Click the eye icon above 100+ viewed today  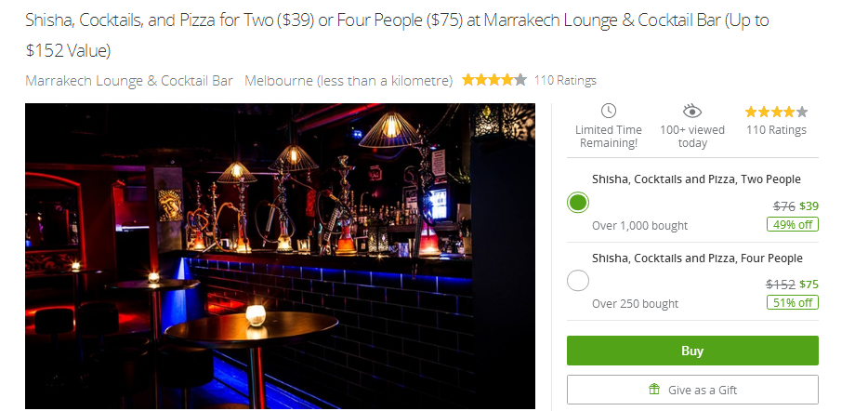pyautogui.click(x=692, y=112)
